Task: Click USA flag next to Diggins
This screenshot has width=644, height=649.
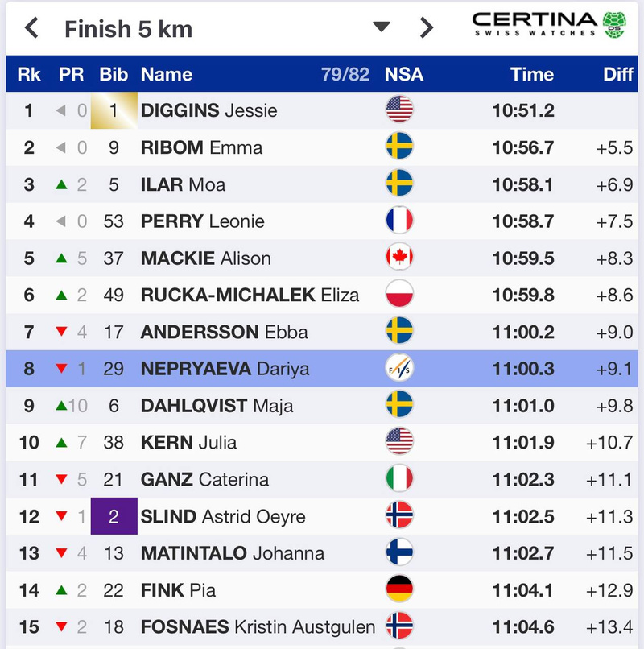Action: (399, 110)
